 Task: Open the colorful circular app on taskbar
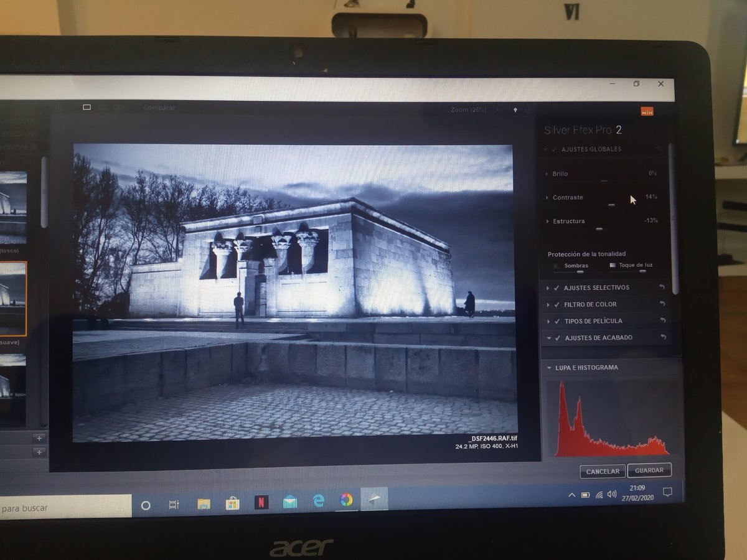click(x=347, y=500)
